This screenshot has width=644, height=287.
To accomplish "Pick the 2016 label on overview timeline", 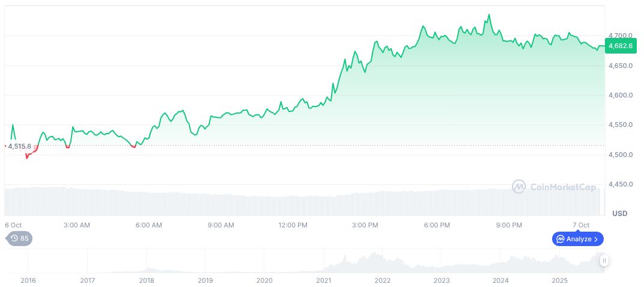I will pyautogui.click(x=28, y=280).
